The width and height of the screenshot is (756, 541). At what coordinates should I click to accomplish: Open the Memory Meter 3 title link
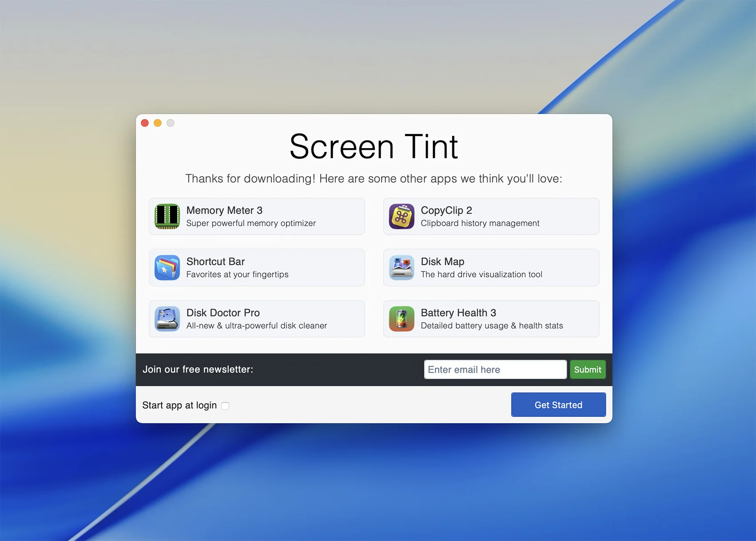tap(224, 210)
